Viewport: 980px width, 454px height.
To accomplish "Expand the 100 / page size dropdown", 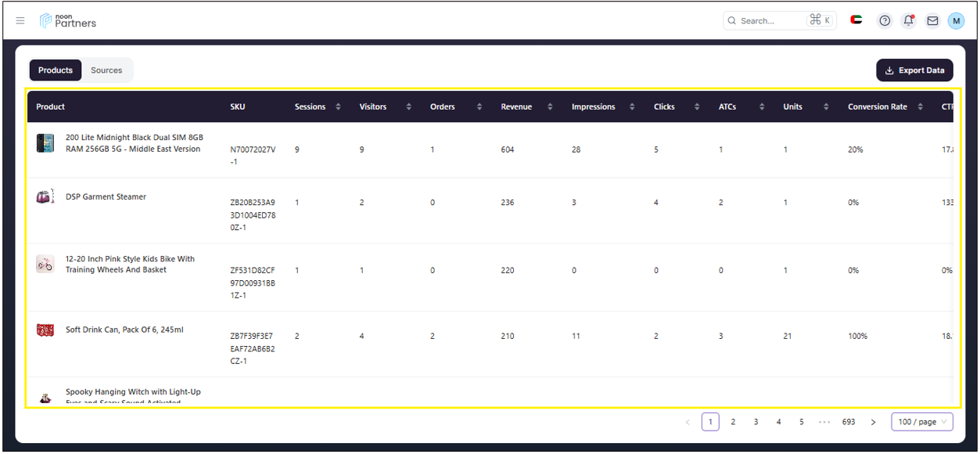I will point(921,422).
